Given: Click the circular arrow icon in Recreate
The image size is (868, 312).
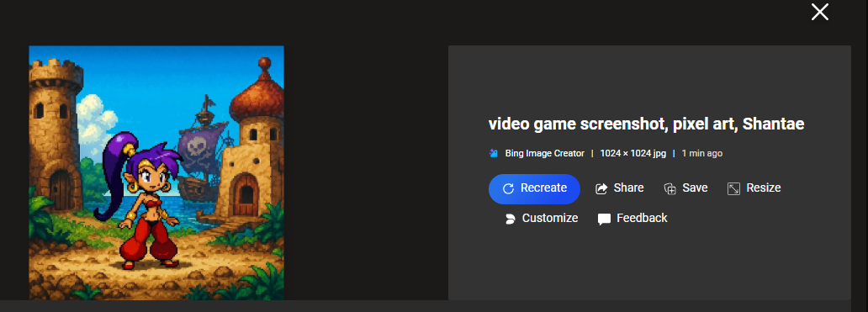Looking at the screenshot, I should coord(508,188).
